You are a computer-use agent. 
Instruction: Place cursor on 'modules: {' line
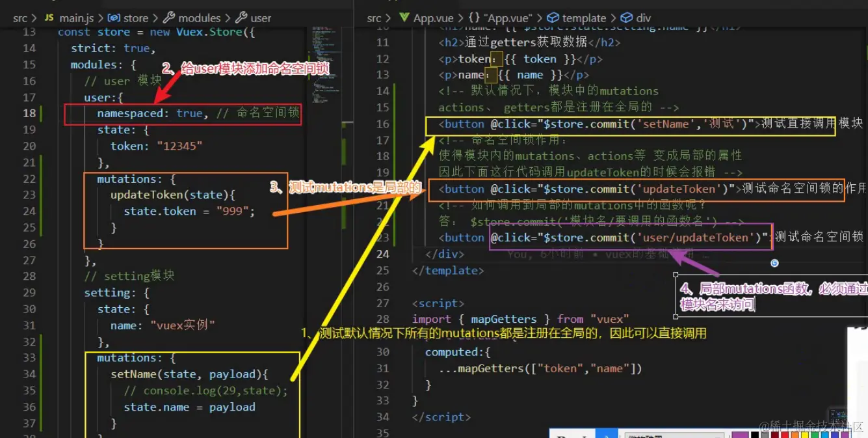tap(103, 64)
